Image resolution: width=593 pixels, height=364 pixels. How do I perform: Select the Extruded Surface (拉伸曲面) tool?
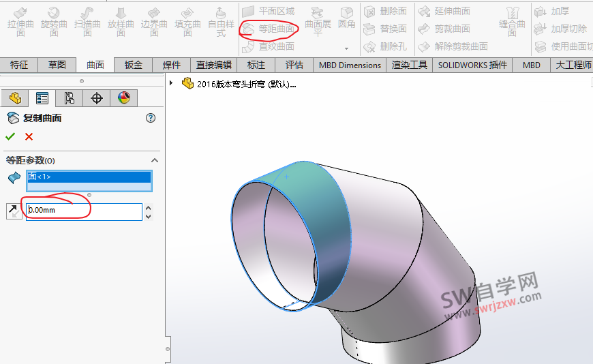click(20, 22)
